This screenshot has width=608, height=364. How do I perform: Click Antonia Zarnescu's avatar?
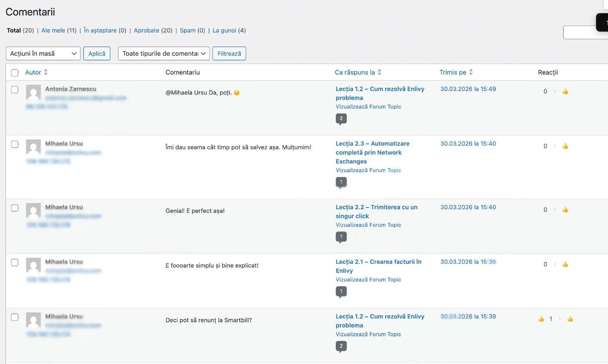tap(33, 92)
